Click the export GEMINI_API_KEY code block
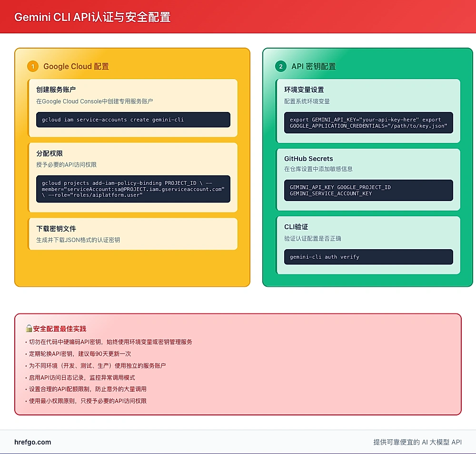Image resolution: width=476 pixels, height=454 pixels. tap(368, 123)
